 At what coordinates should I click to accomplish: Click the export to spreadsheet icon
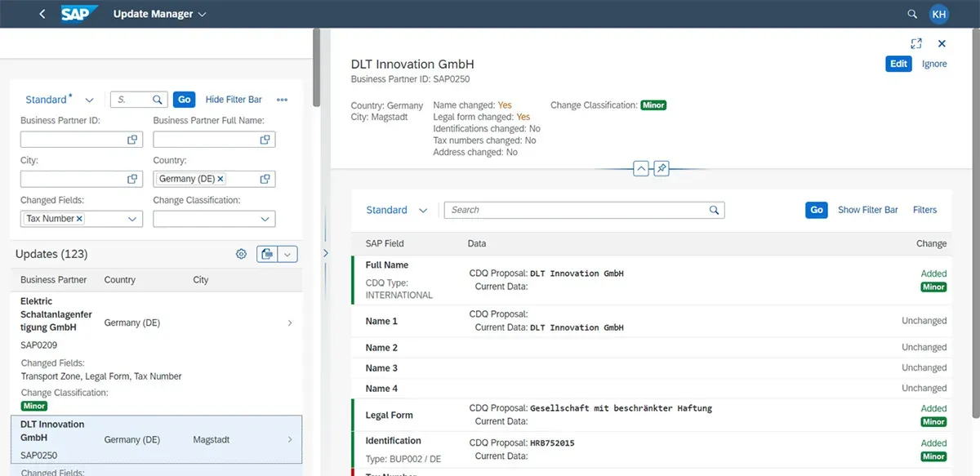[267, 254]
